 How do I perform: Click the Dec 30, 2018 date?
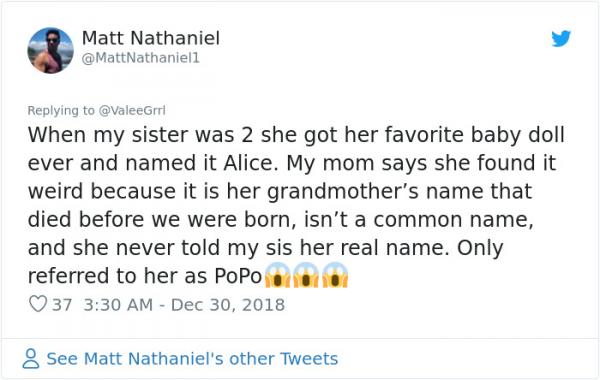pos(228,305)
